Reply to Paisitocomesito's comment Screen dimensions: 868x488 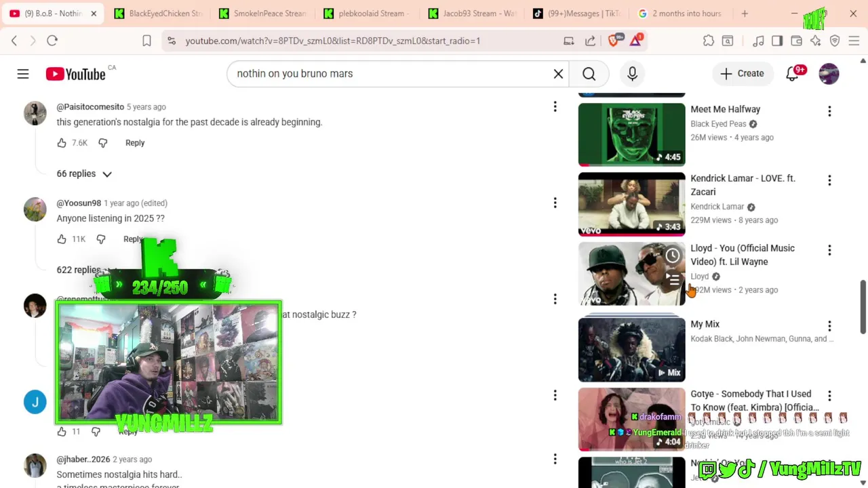135,143
